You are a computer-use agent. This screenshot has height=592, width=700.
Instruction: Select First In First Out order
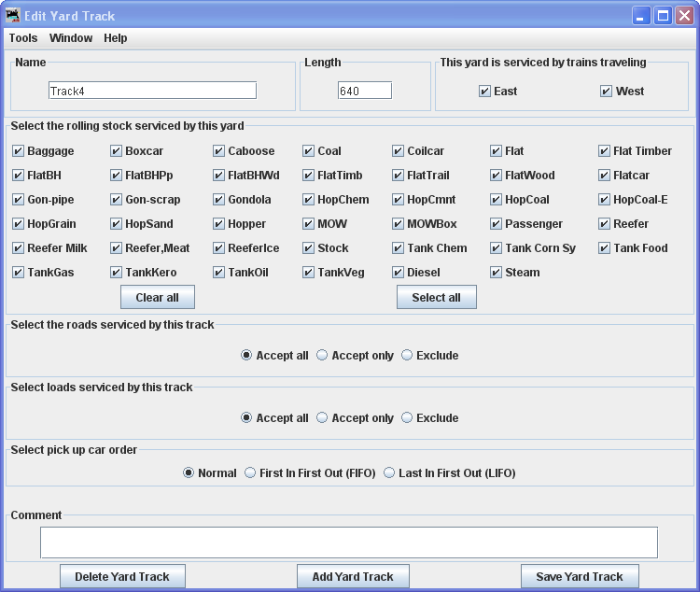[x=250, y=473]
